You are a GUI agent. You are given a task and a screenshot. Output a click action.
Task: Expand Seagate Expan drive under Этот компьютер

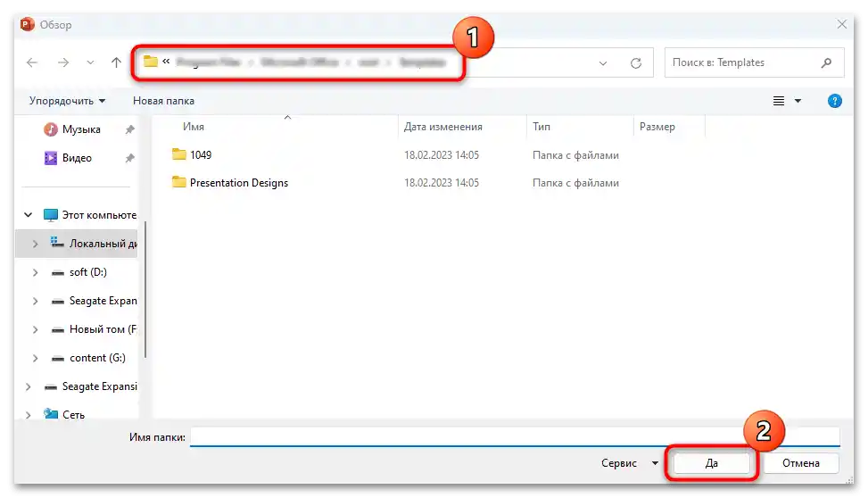36,301
